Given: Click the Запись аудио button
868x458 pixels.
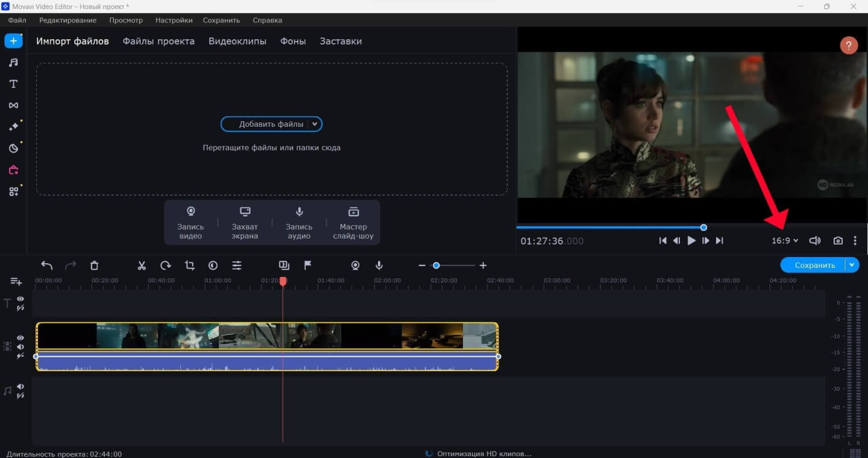Looking at the screenshot, I should (299, 223).
